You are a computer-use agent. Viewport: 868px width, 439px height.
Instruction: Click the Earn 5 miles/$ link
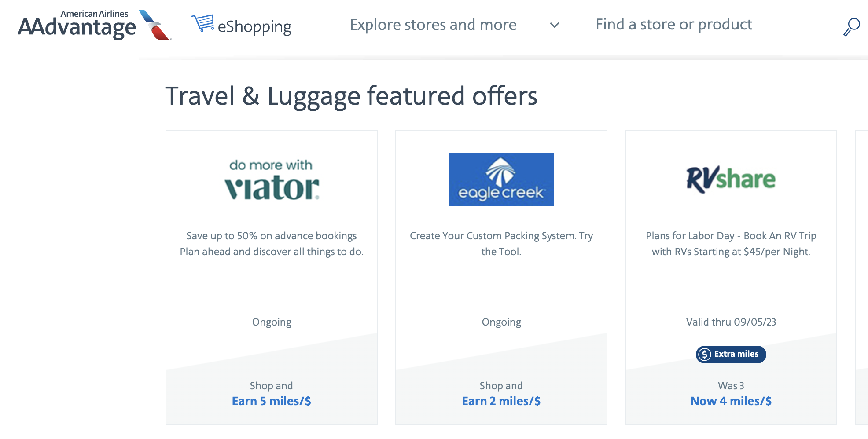tap(271, 401)
